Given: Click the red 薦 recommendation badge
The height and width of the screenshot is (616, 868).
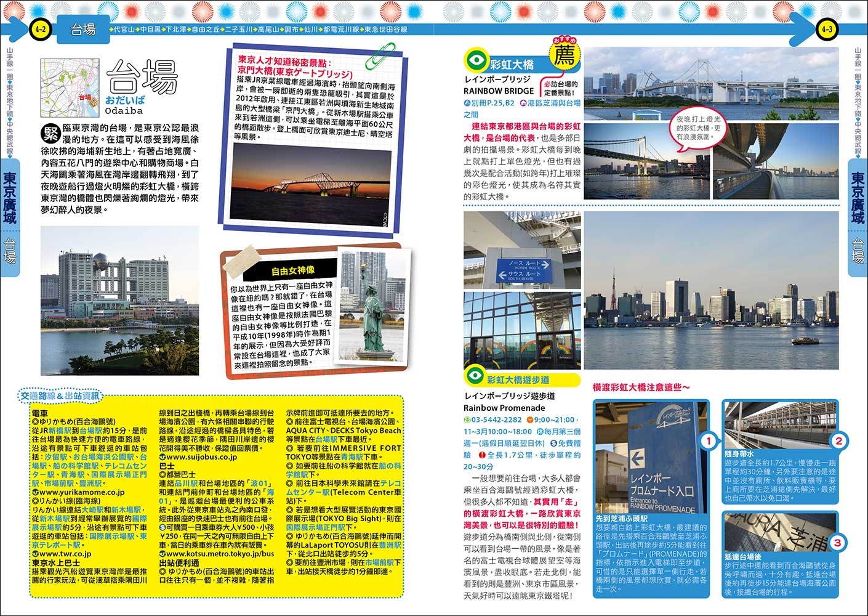Looking at the screenshot, I should [x=563, y=55].
